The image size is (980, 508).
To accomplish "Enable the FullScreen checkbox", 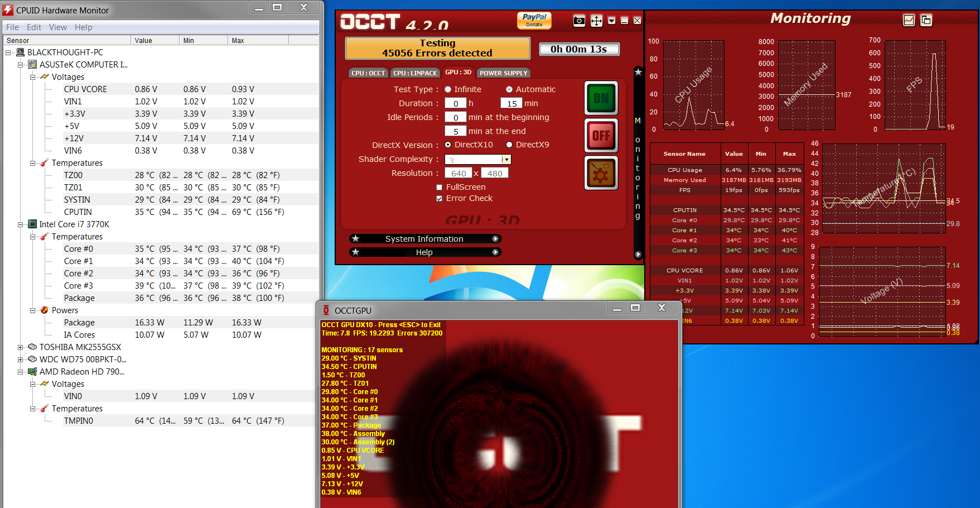I will pos(440,188).
